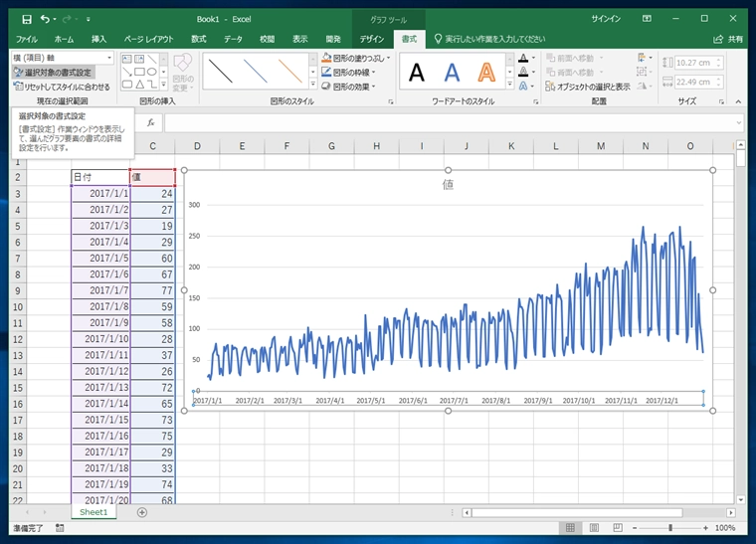Viewport: 756px width, 544px height.
Task: Select the orange outlined WordArt style A
Action: pyautogui.click(x=486, y=72)
